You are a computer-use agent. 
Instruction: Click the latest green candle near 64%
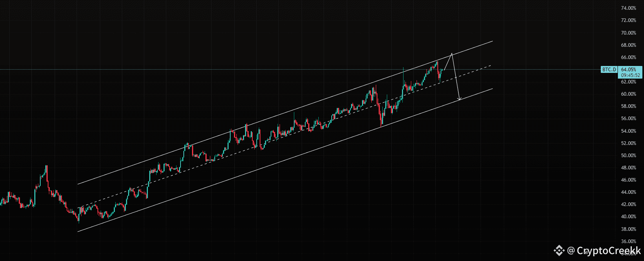click(442, 70)
